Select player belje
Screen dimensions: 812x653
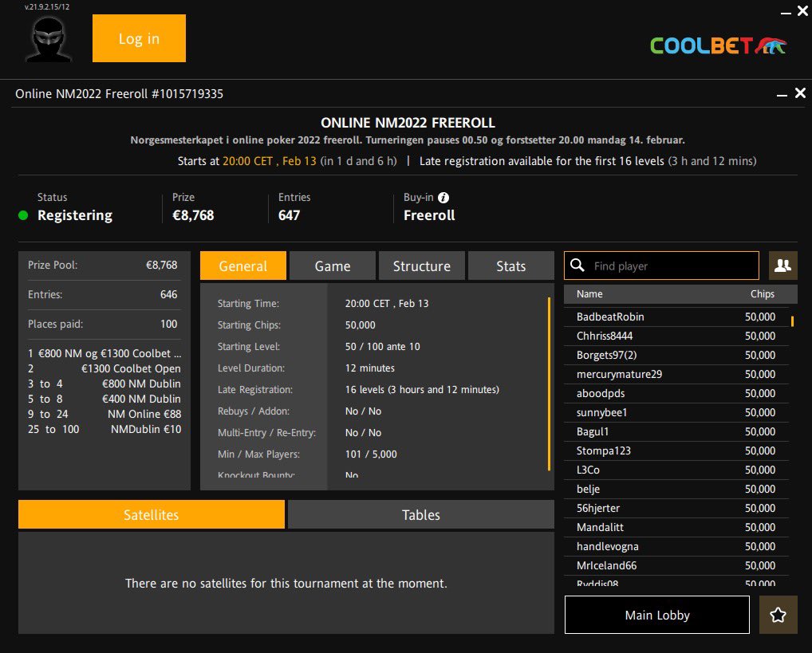676,489
